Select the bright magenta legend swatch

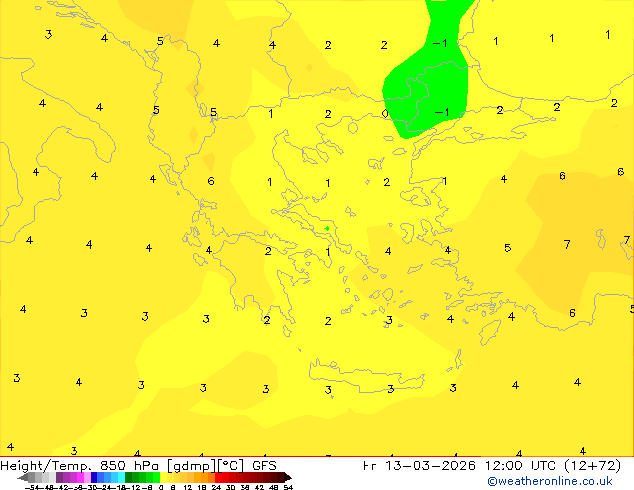point(80,477)
